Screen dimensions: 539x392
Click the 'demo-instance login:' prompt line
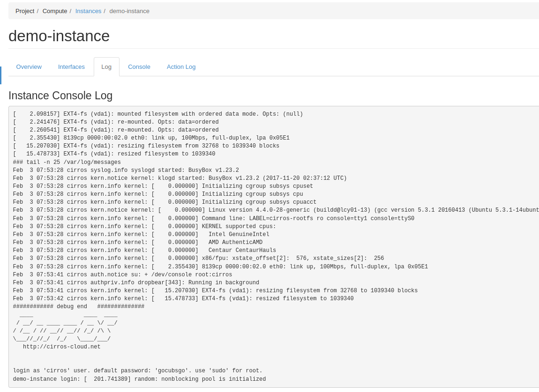140,379
